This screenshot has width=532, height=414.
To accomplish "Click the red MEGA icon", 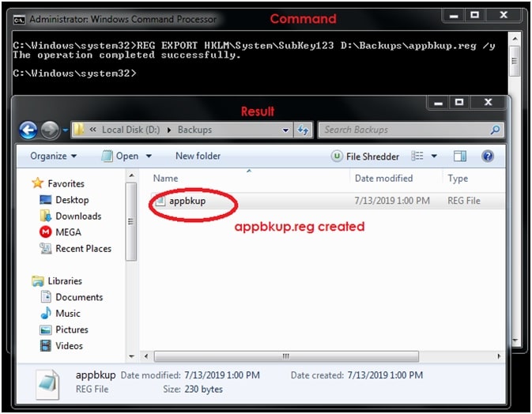I will (46, 232).
